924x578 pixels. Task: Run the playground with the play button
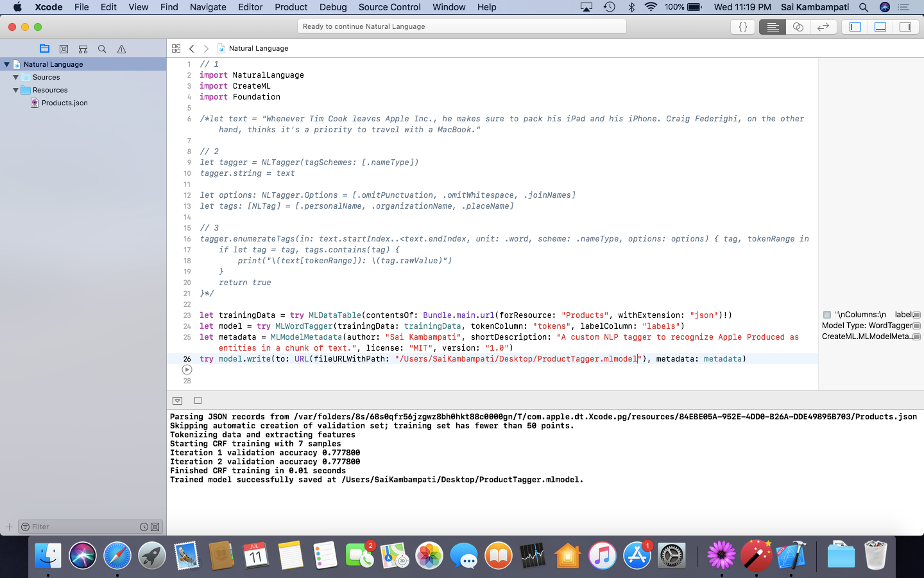[187, 369]
